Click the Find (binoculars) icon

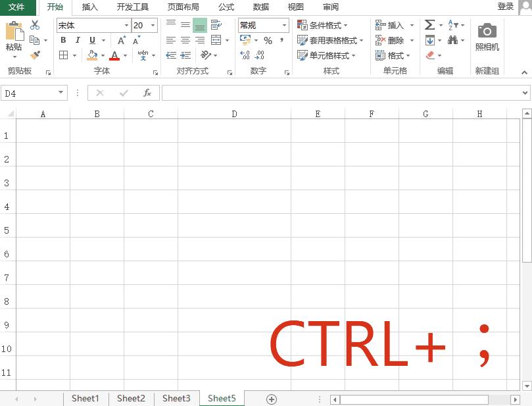pos(453,39)
